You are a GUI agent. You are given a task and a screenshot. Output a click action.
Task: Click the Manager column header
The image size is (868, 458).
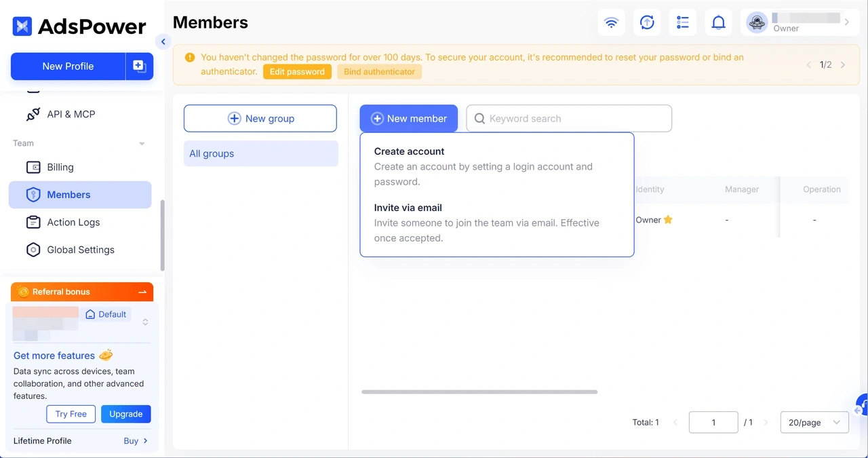click(x=742, y=189)
